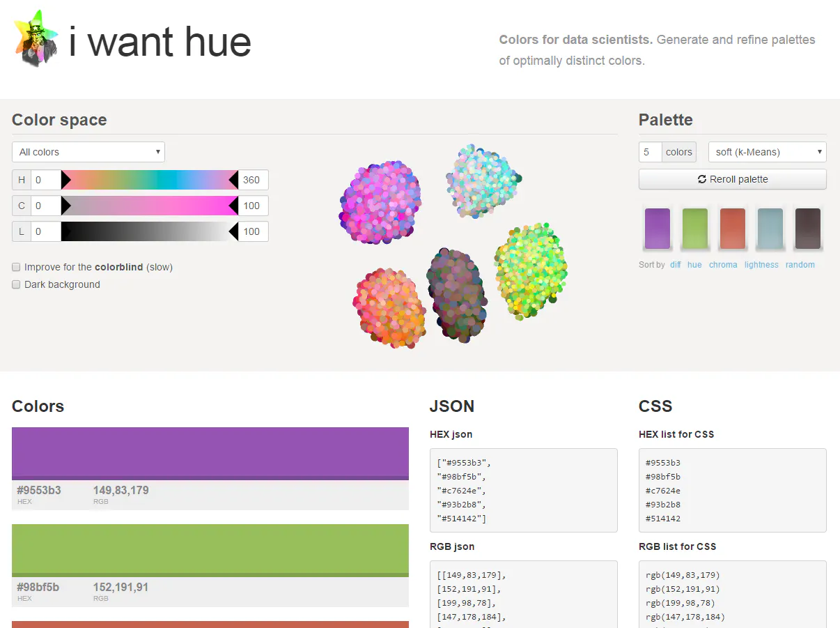Image resolution: width=840 pixels, height=628 pixels.
Task: Click the Lightness minimum value field
Action: click(46, 231)
